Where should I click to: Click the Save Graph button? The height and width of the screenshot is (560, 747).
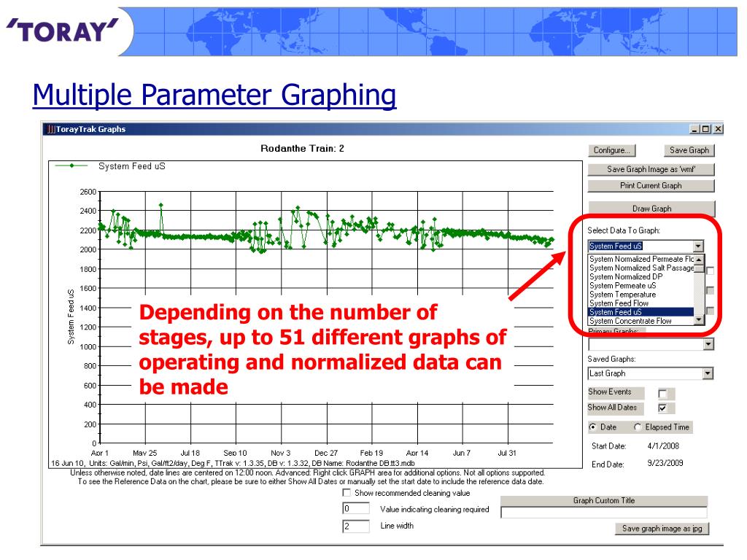pos(689,150)
